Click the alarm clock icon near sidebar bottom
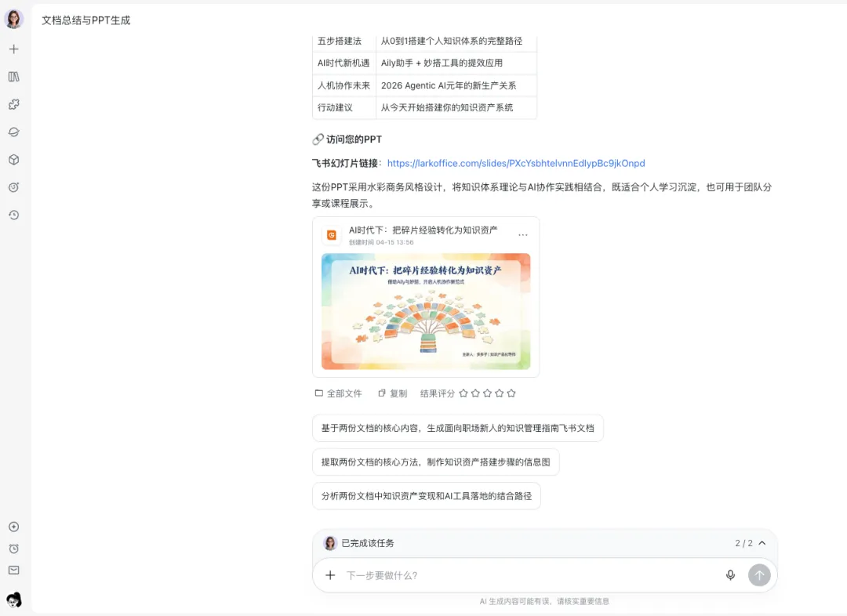 14,549
